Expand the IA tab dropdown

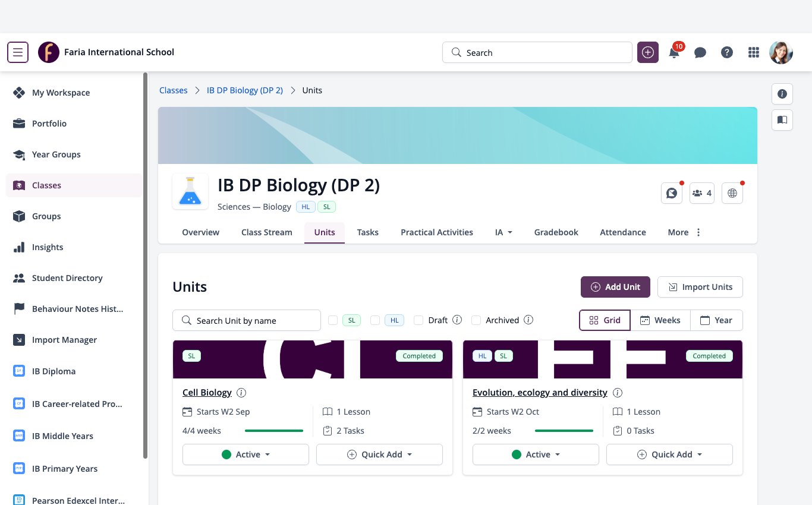click(x=504, y=232)
